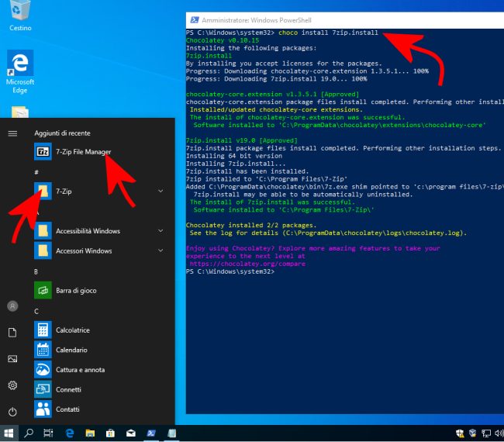Open Task View on the taskbar
504x442 pixels.
pyautogui.click(x=48, y=433)
